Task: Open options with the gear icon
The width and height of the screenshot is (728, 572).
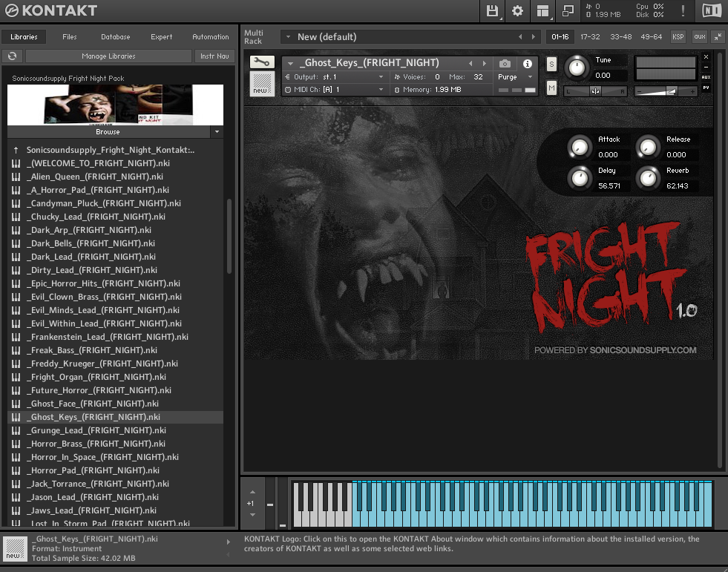Action: point(517,10)
